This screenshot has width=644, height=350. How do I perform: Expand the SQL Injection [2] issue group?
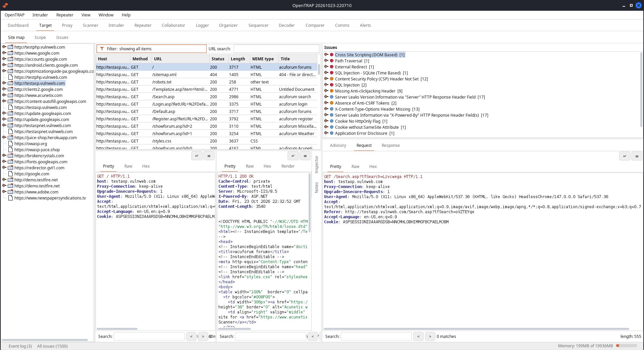[x=326, y=85]
